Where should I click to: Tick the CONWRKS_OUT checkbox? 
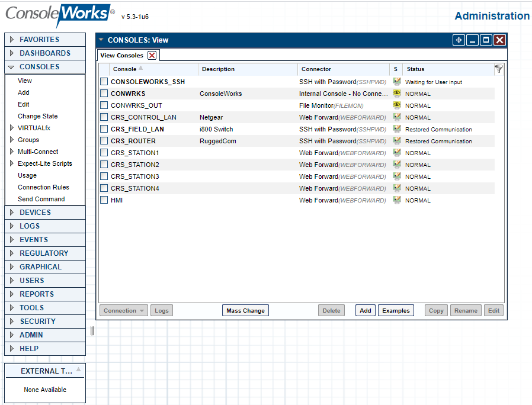[104, 105]
